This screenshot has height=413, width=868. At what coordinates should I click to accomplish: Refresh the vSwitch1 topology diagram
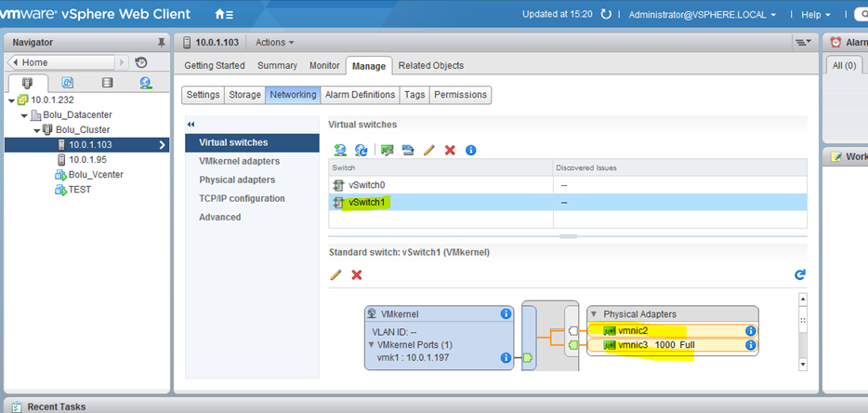[x=800, y=274]
